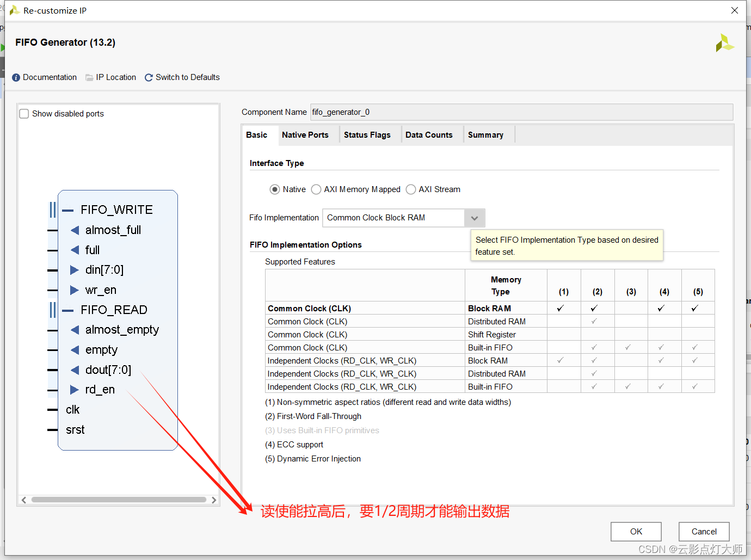
Task: Click the almost_full port arrow
Action: coord(75,230)
